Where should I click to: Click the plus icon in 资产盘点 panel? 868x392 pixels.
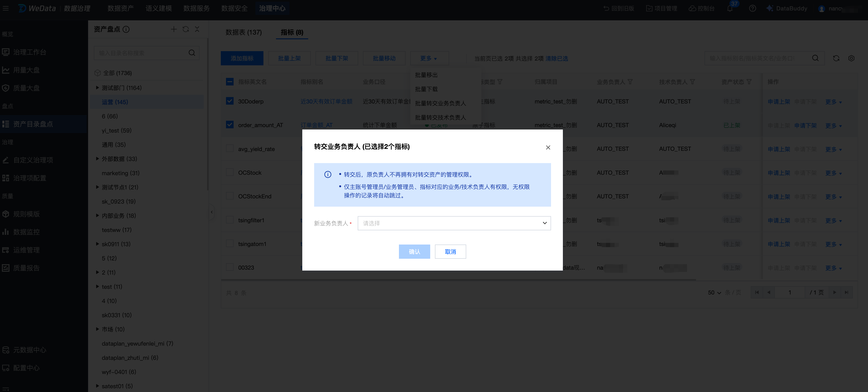pyautogui.click(x=174, y=29)
